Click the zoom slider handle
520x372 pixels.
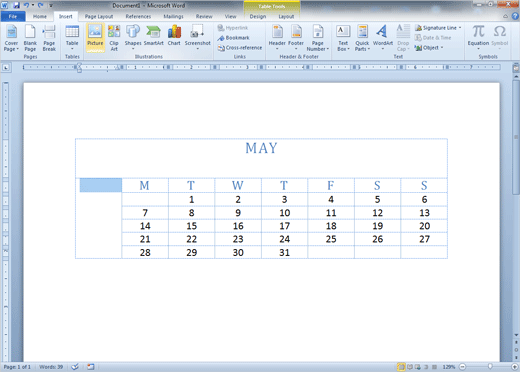pyautogui.click(x=490, y=367)
